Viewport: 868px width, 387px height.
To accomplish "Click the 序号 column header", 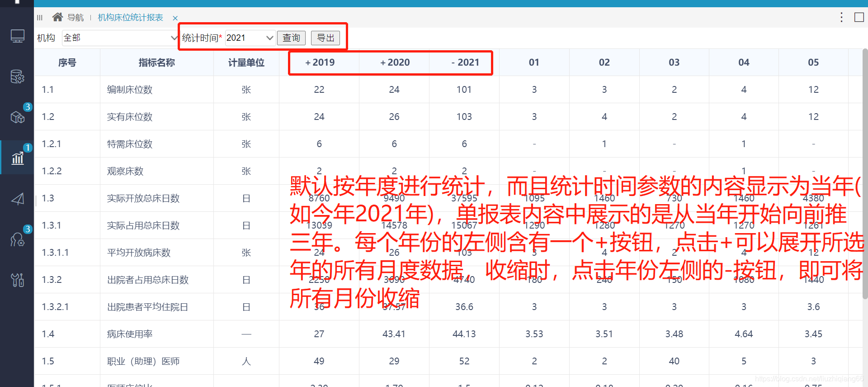I will click(x=67, y=62).
